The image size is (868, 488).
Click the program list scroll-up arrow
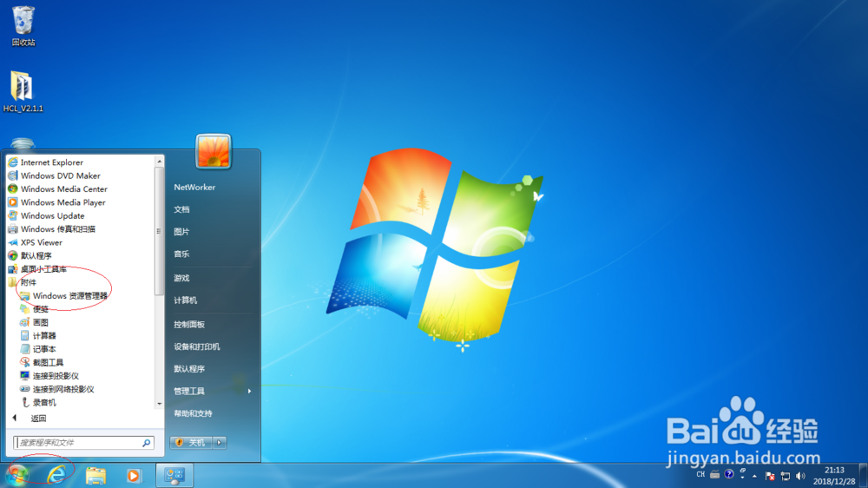[x=160, y=162]
